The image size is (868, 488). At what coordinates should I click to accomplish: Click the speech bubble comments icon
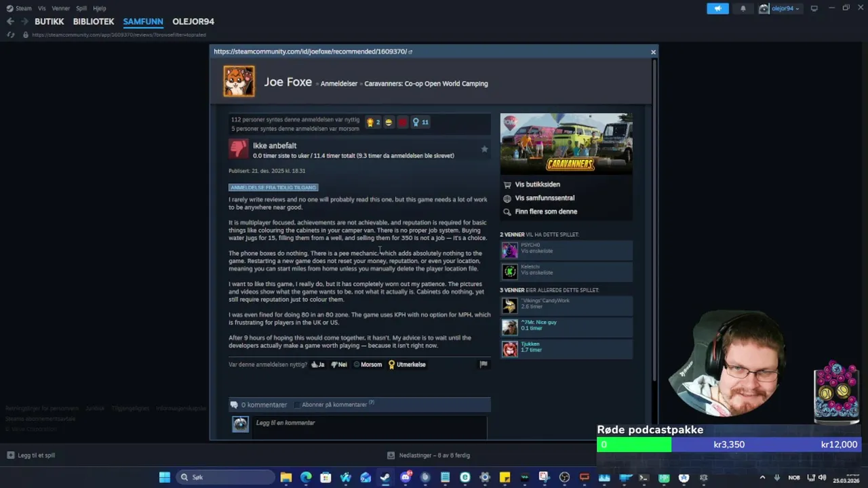point(235,405)
